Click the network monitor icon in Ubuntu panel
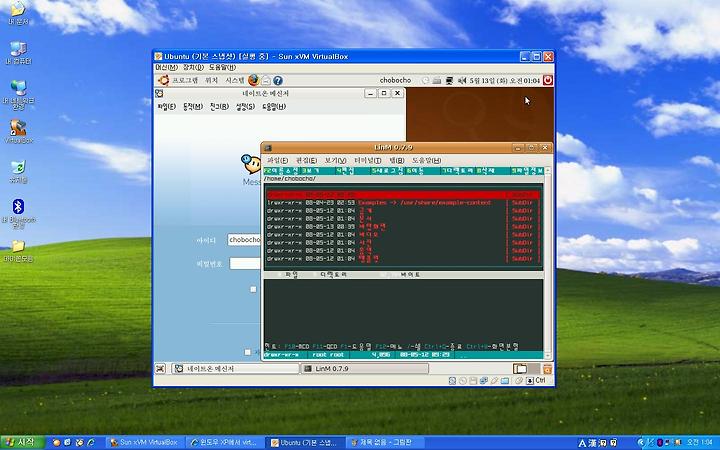The image size is (720, 450). point(449,81)
